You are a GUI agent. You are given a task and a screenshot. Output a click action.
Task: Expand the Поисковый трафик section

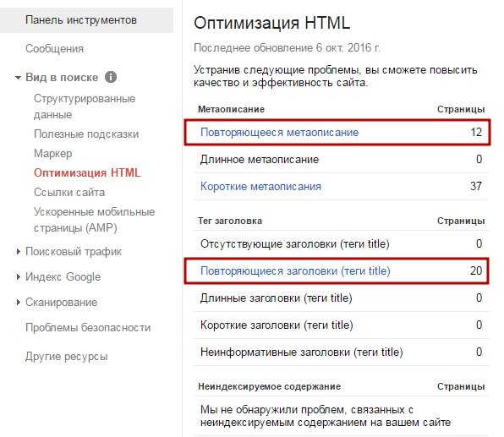click(x=19, y=252)
